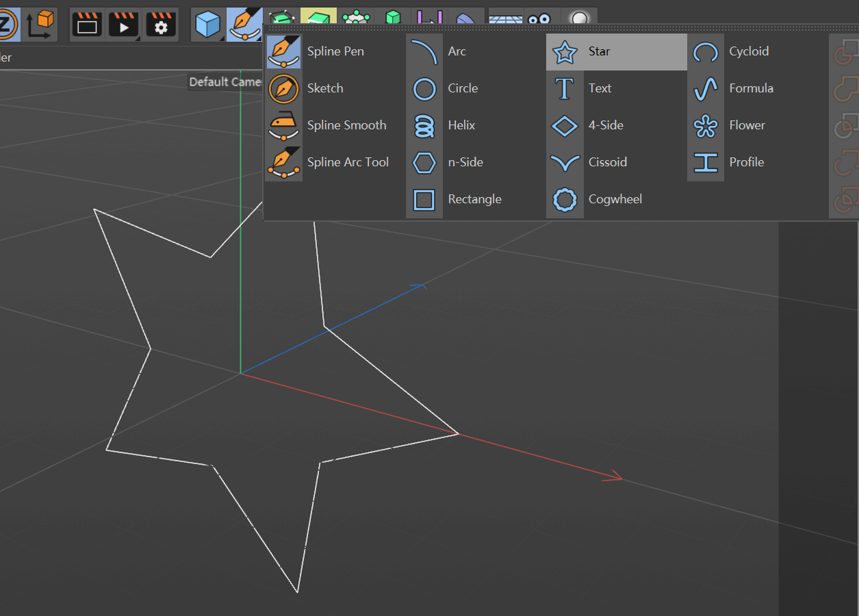The width and height of the screenshot is (859, 616).
Task: Pick the Spline Smooth iron icon
Action: click(x=283, y=125)
